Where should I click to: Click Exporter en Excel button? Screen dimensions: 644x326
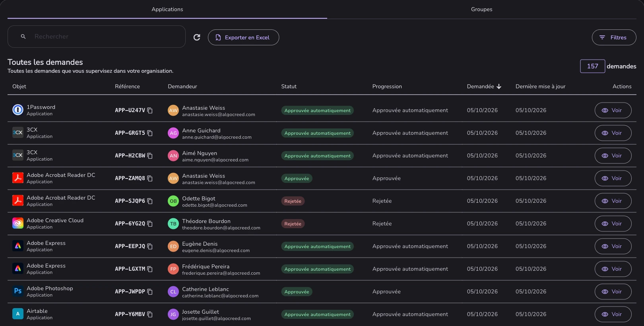243,37
